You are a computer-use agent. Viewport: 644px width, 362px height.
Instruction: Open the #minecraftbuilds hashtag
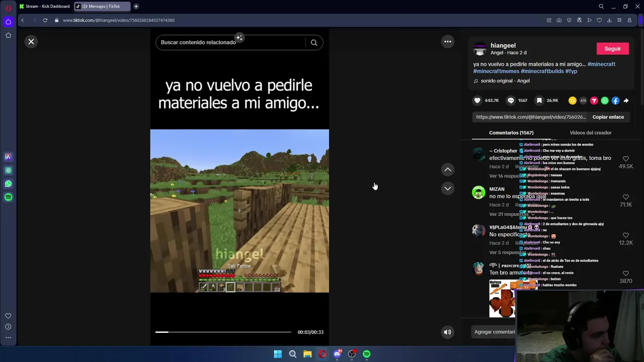[x=542, y=71]
